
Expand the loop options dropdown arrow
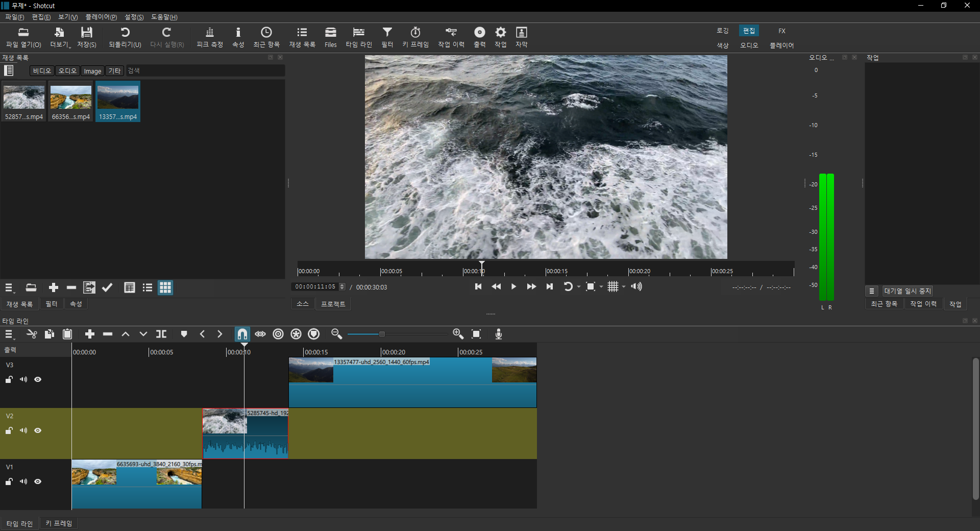point(579,286)
